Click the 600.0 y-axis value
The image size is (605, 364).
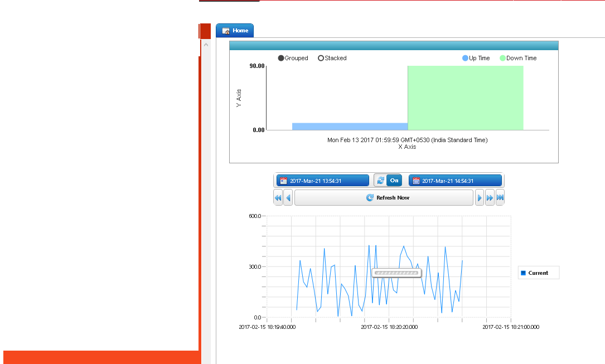tap(255, 216)
